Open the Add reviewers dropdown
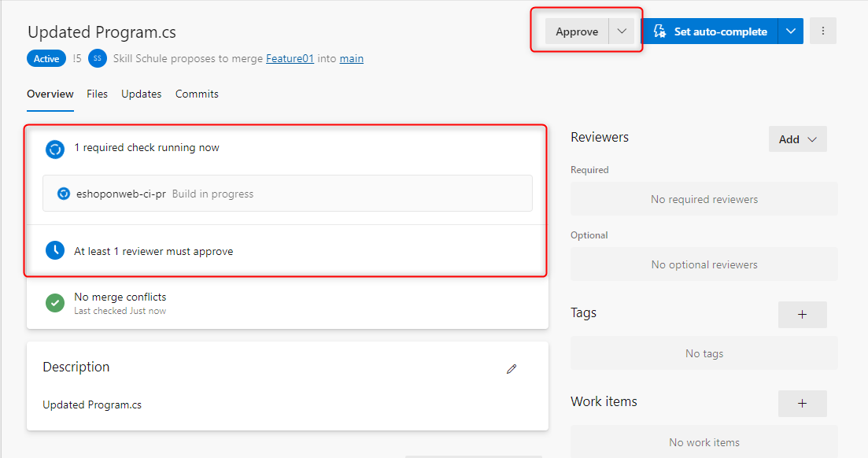 coord(797,139)
